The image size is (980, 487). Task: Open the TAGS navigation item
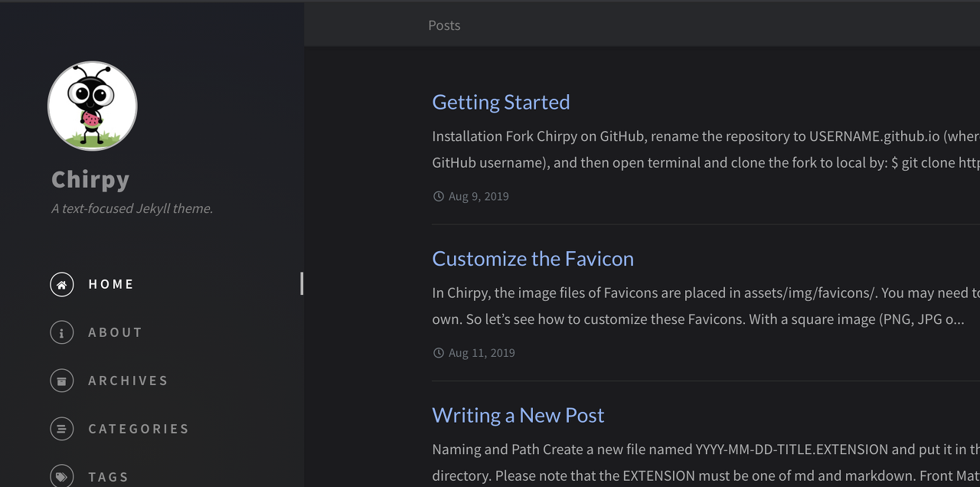point(109,477)
